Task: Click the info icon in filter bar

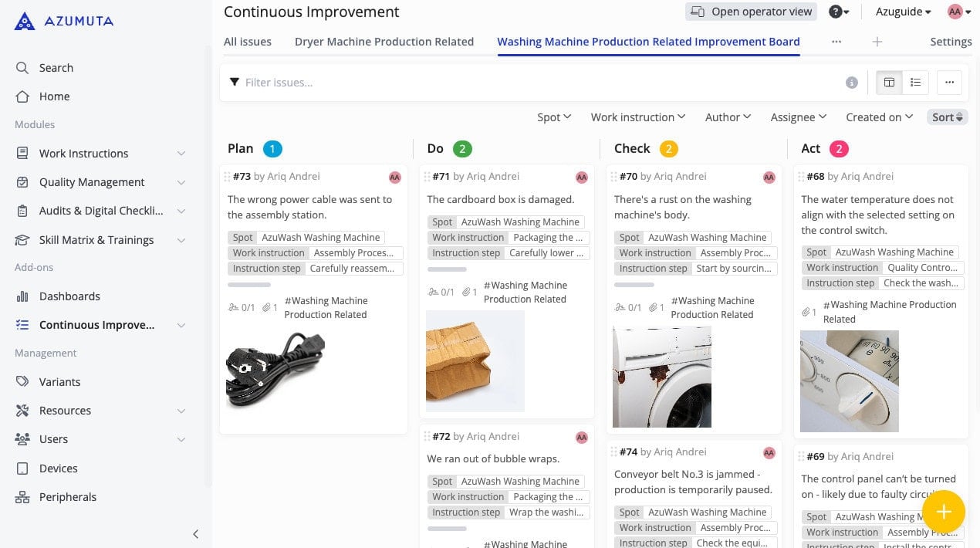Action: 852,83
